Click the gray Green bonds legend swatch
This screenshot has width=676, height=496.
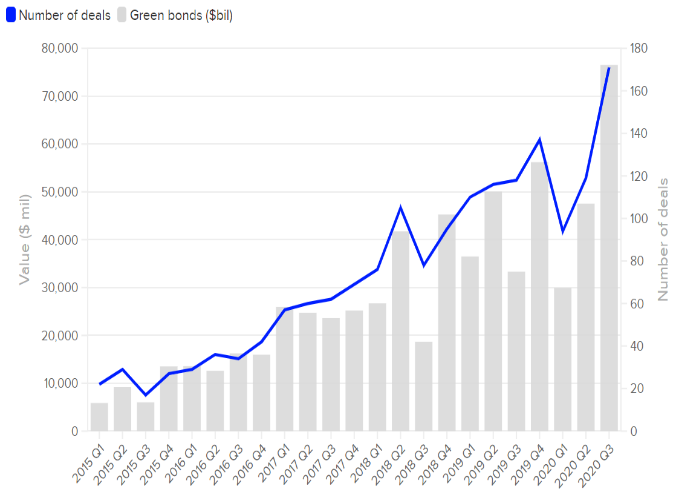pos(123,16)
